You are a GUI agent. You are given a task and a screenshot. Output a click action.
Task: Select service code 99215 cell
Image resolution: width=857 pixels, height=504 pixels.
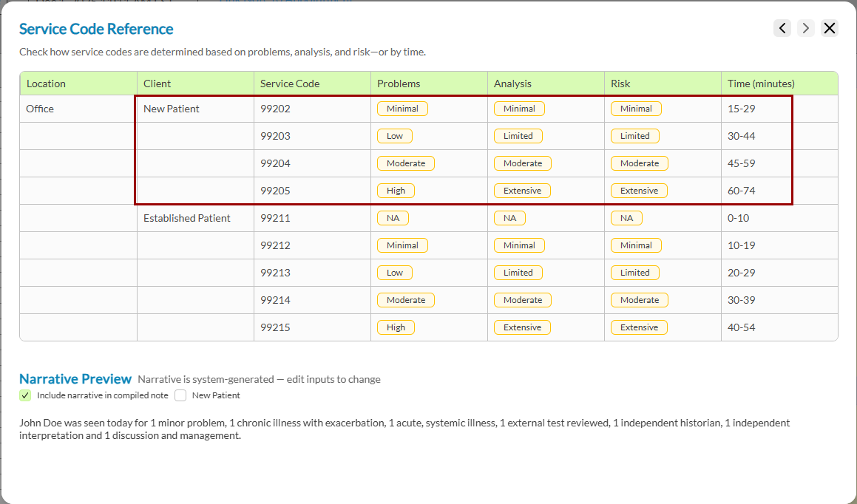point(275,327)
